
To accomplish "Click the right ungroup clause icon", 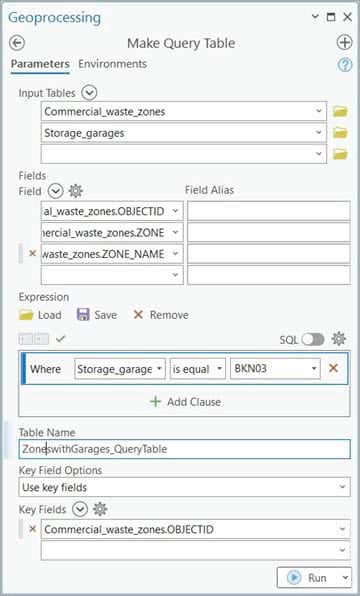I will coord(42,339).
